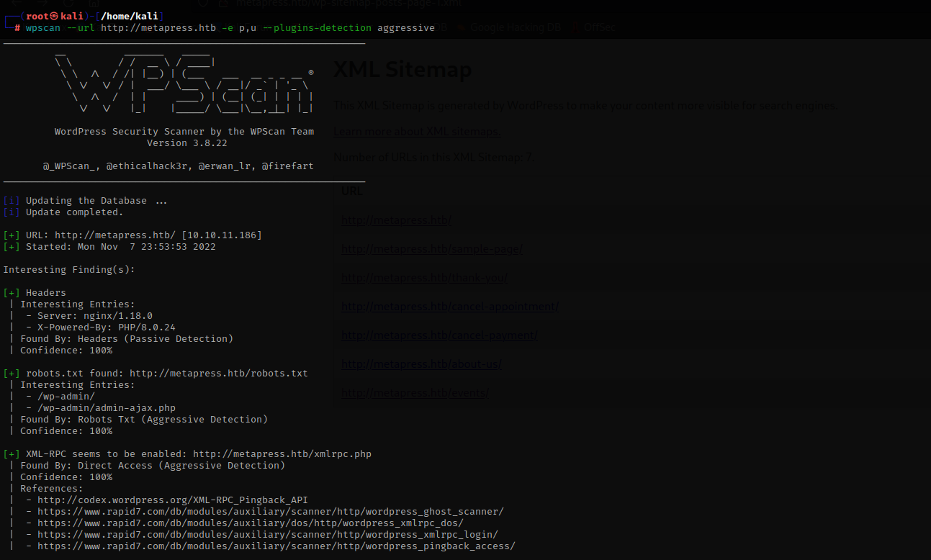The width and height of the screenshot is (931, 560).
Task: Click the 'References:' label
Action: (52, 489)
